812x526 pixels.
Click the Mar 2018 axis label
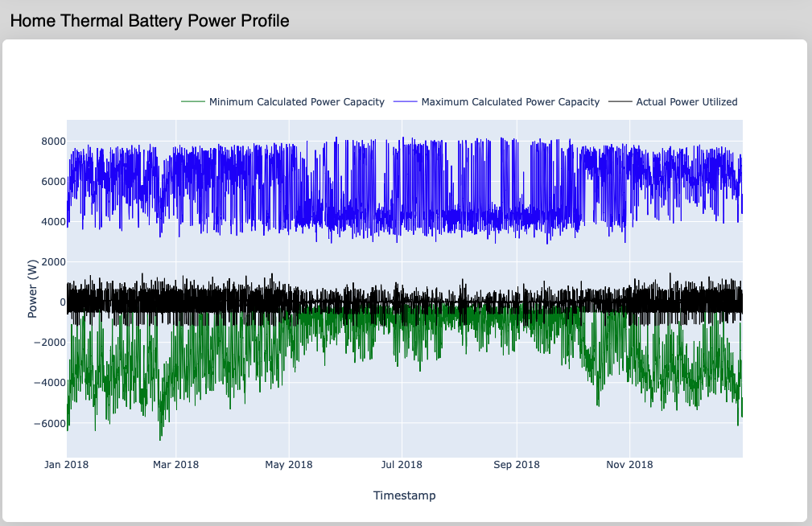click(x=175, y=464)
